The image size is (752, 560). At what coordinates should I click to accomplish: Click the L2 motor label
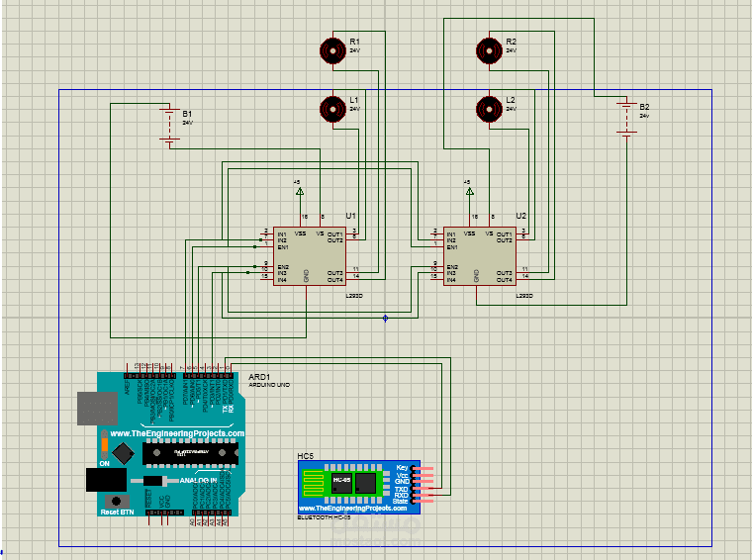(511, 100)
